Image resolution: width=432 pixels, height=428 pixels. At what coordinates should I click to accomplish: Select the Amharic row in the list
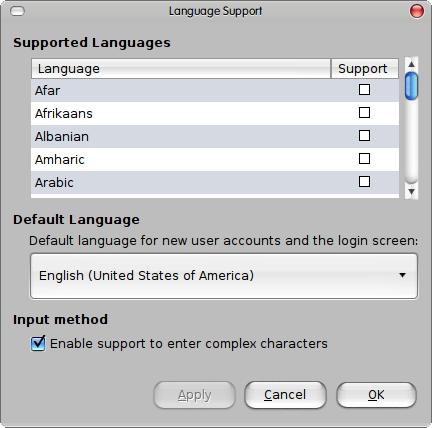215,160
